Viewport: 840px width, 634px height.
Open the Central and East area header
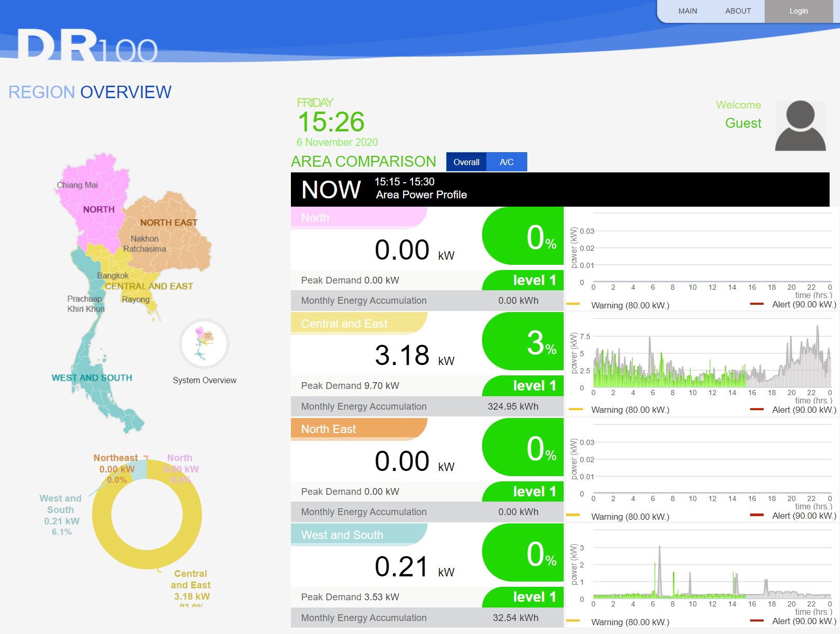click(x=358, y=323)
